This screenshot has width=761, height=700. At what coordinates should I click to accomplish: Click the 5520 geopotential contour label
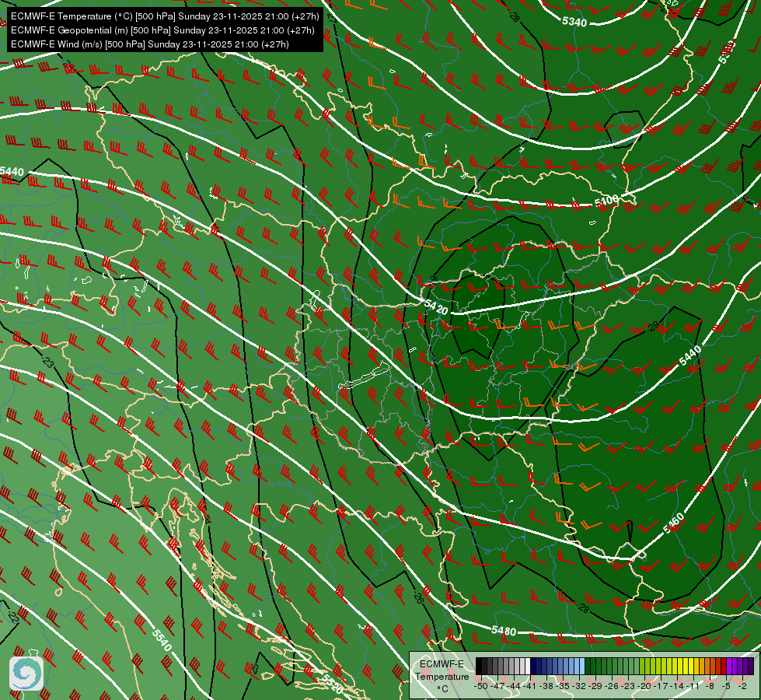point(333,684)
